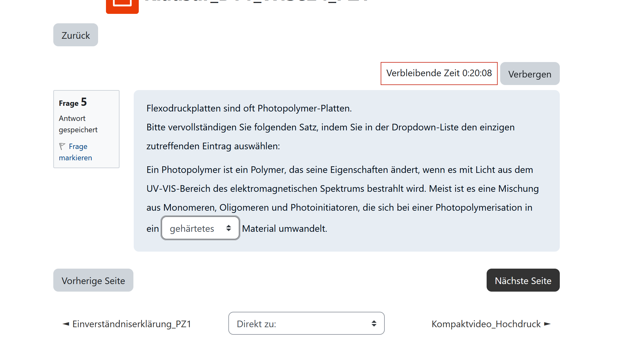
Task: Return to Vorherige Seite
Action: 93,280
